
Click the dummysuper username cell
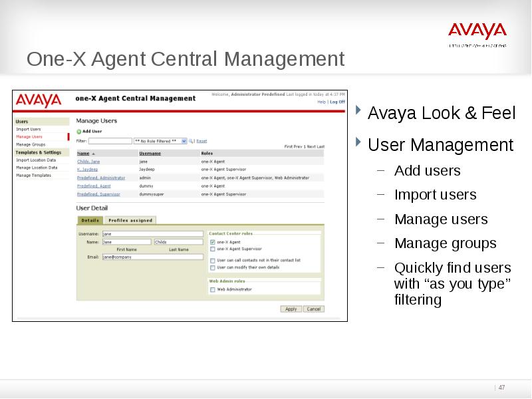coord(152,194)
